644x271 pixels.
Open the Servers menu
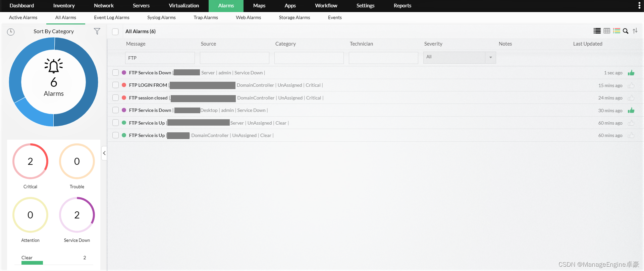(141, 6)
